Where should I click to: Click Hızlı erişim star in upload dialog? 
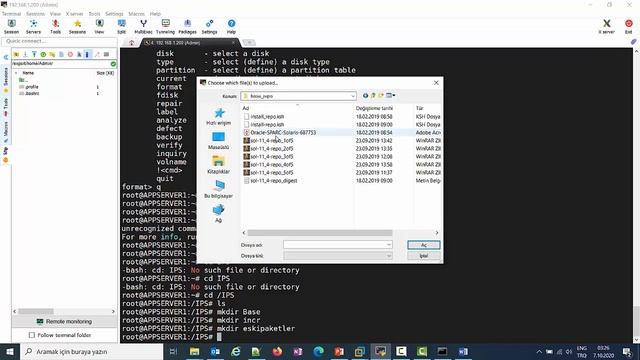pos(219,116)
